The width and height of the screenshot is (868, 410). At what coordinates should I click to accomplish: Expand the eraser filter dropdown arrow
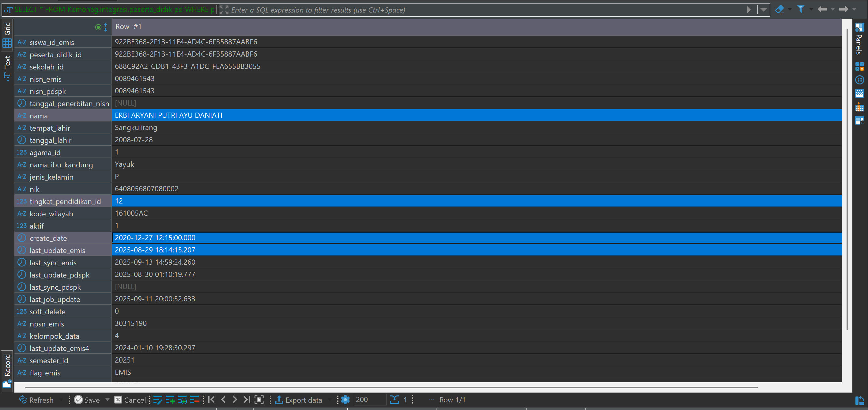(790, 9)
